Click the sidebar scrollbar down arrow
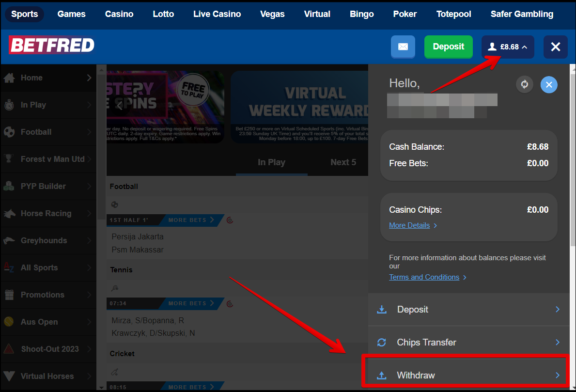 point(101,387)
